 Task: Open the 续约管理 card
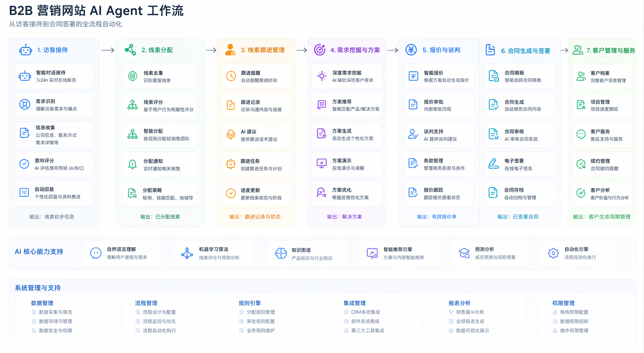click(x=602, y=165)
